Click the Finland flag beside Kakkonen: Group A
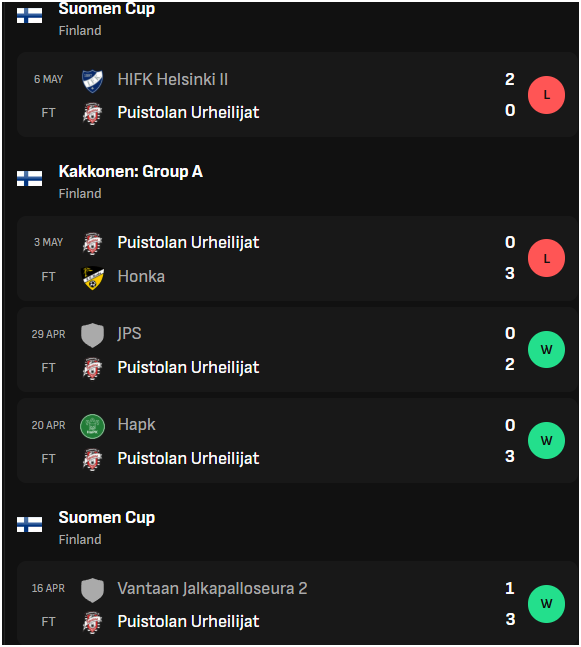Screen dimensions: 581x647 click(30, 179)
